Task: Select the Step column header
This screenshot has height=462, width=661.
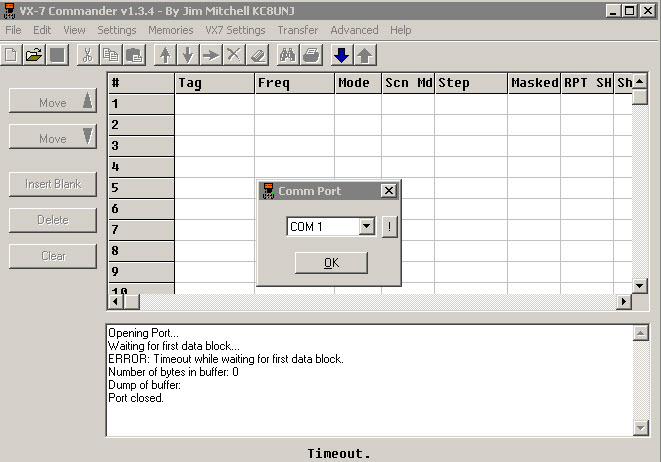Action: 471,83
